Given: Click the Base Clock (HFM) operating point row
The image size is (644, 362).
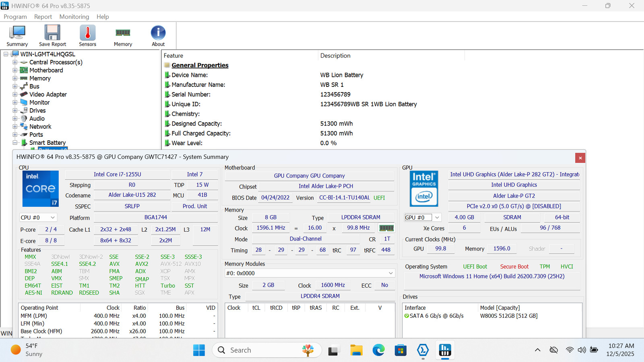Looking at the screenshot, I should pos(119,331).
